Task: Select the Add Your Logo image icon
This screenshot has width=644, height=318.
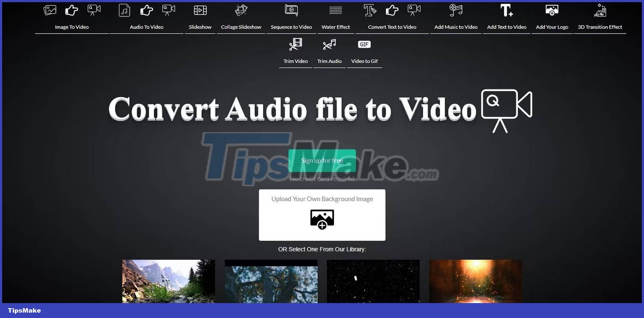Action: (x=551, y=10)
